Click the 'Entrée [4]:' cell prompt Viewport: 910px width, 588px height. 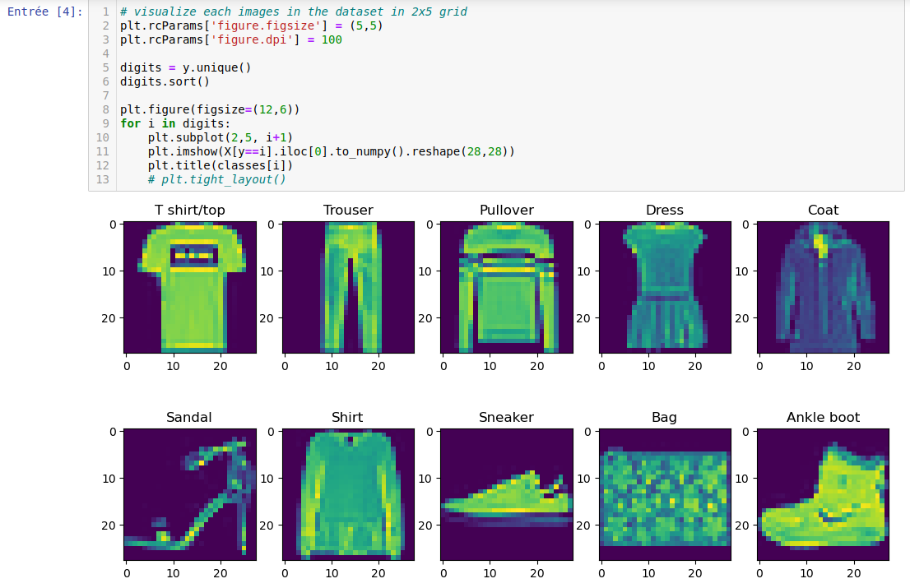pos(44,11)
